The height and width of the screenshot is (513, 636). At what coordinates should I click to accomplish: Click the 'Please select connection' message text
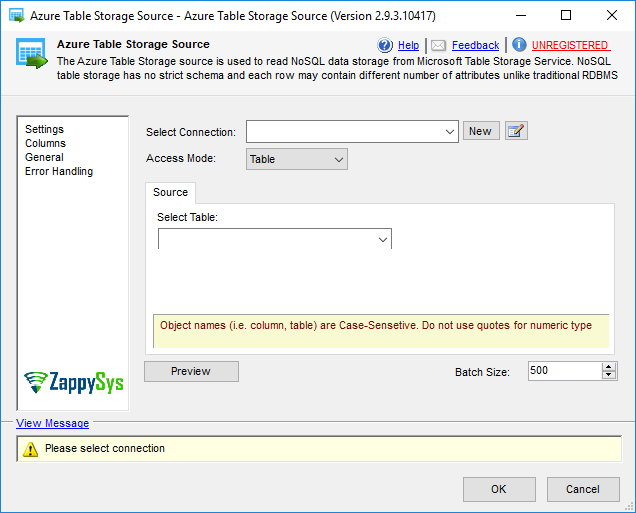coord(105,448)
